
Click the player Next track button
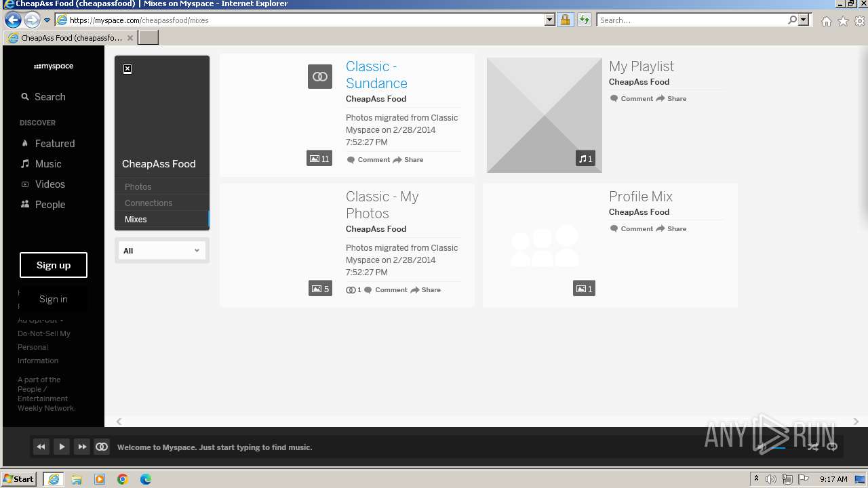coord(81,447)
